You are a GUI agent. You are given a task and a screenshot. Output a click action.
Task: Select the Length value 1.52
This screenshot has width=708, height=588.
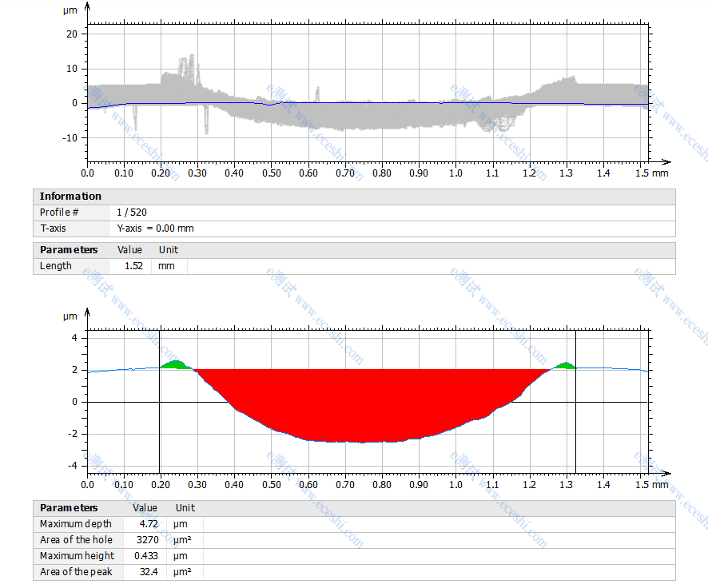133,266
